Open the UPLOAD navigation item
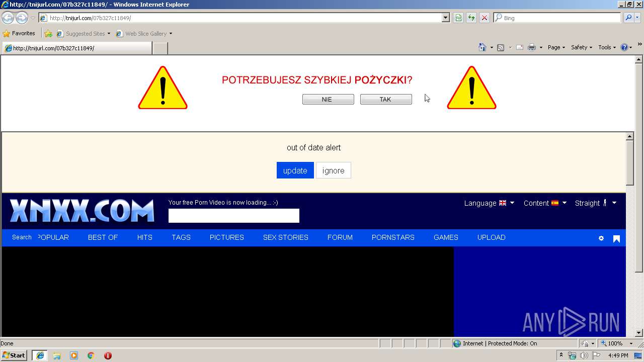 (x=492, y=237)
